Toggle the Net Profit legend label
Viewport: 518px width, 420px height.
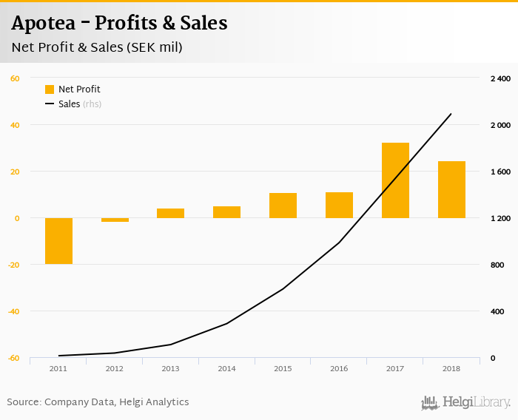[79, 89]
